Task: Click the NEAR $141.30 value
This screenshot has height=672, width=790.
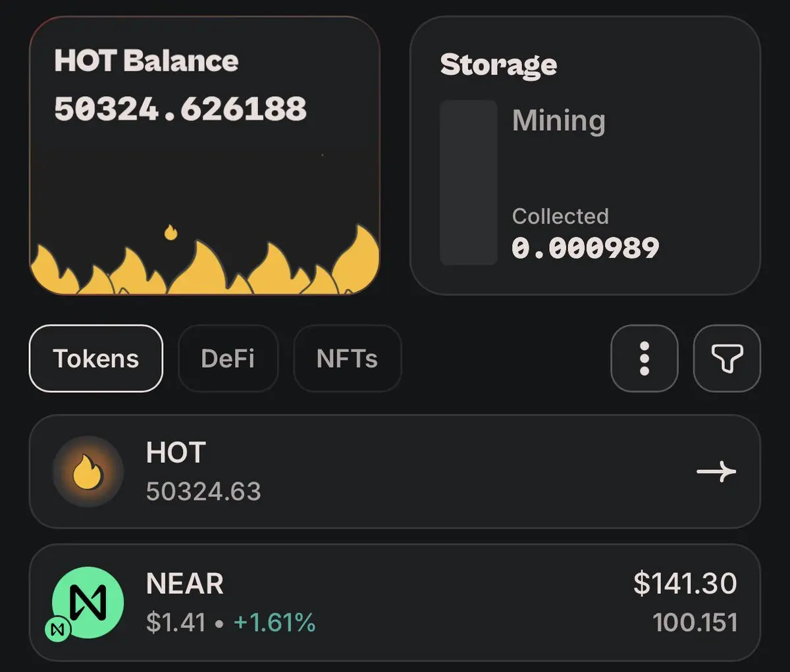Action: pos(685,584)
